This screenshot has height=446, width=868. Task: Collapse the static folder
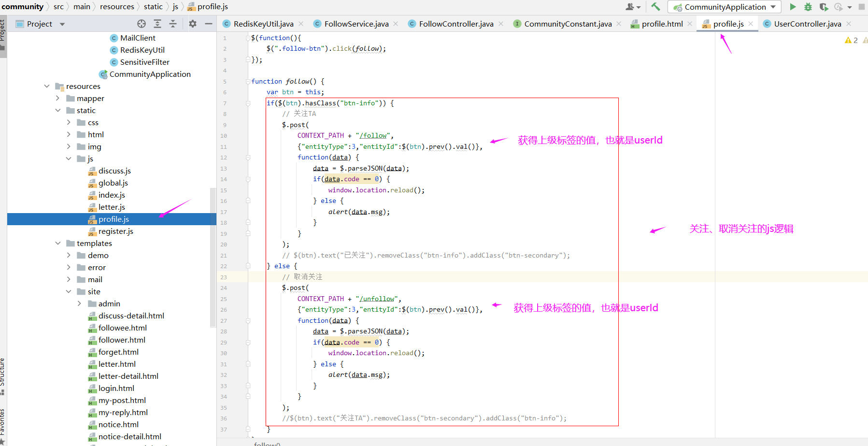[x=58, y=110]
